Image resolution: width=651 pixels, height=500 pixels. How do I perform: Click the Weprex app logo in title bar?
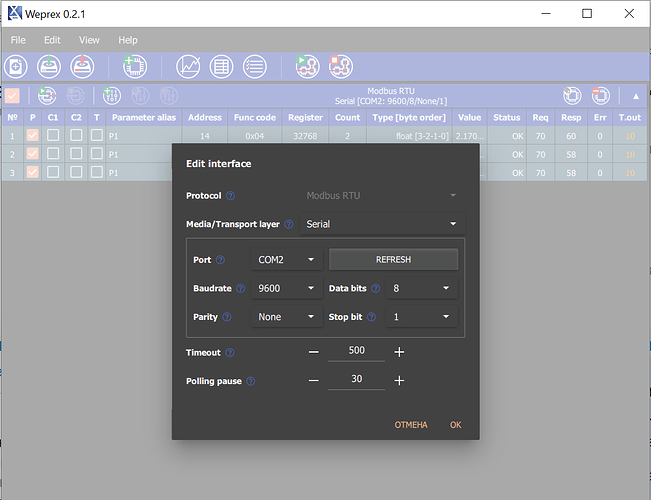pos(15,13)
